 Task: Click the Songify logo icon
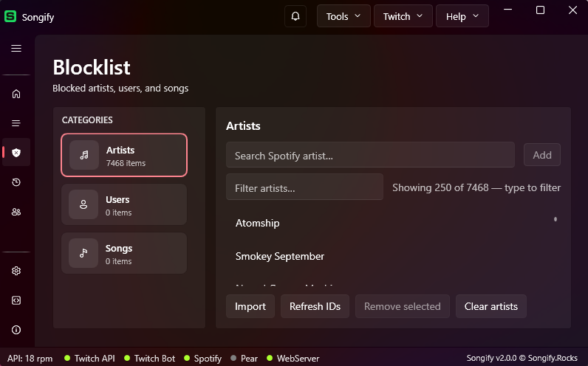tap(10, 16)
